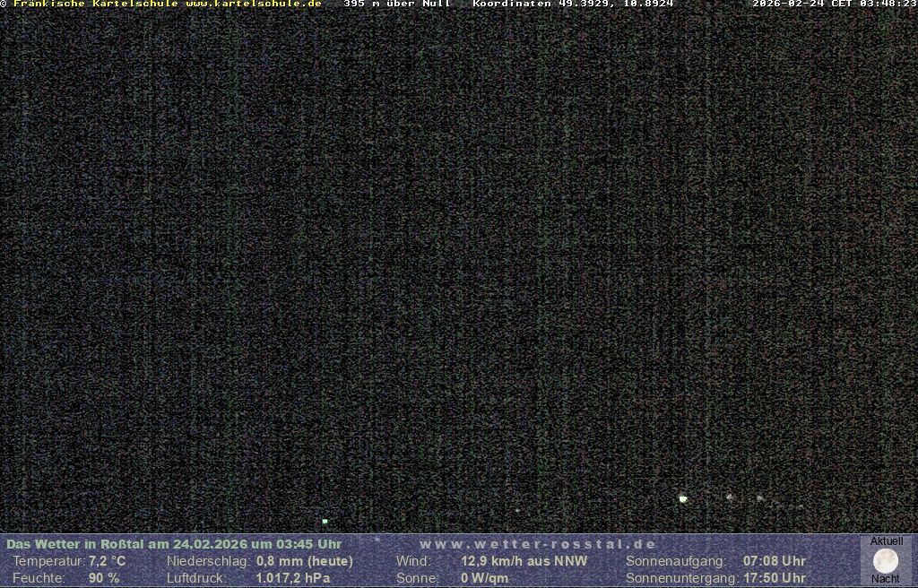
Task: Click the Sonne value 0 W/qm
Action: point(484,578)
